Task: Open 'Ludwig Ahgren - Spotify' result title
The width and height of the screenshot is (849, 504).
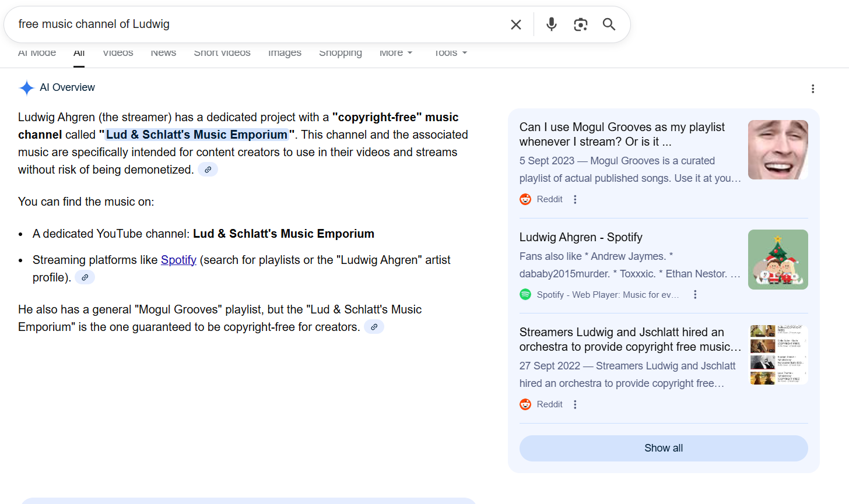Action: tap(580, 237)
